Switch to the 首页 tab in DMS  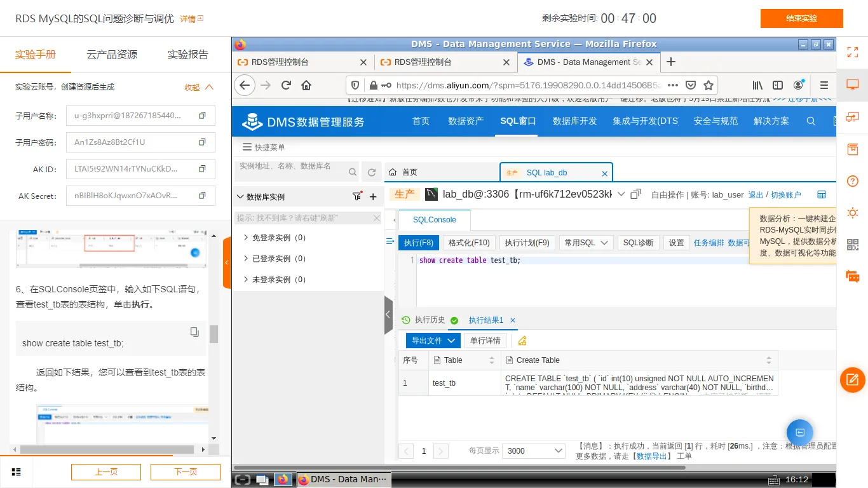tap(442, 172)
